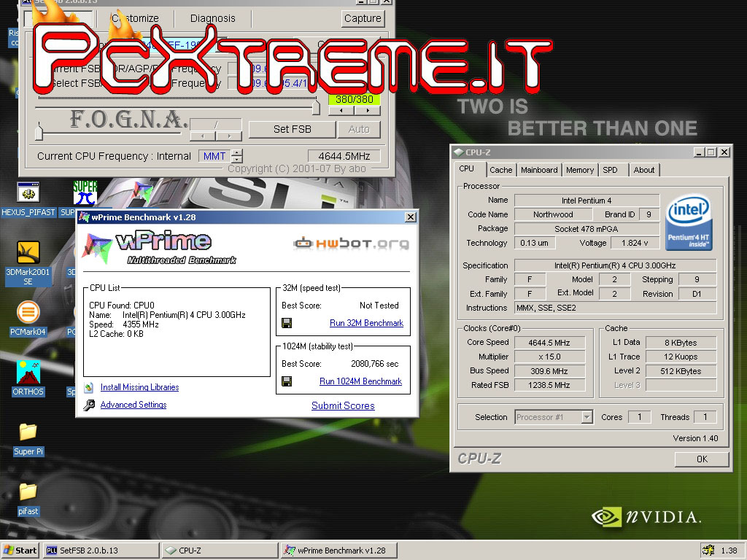Open the Customize tab in SetFSB

(135, 18)
